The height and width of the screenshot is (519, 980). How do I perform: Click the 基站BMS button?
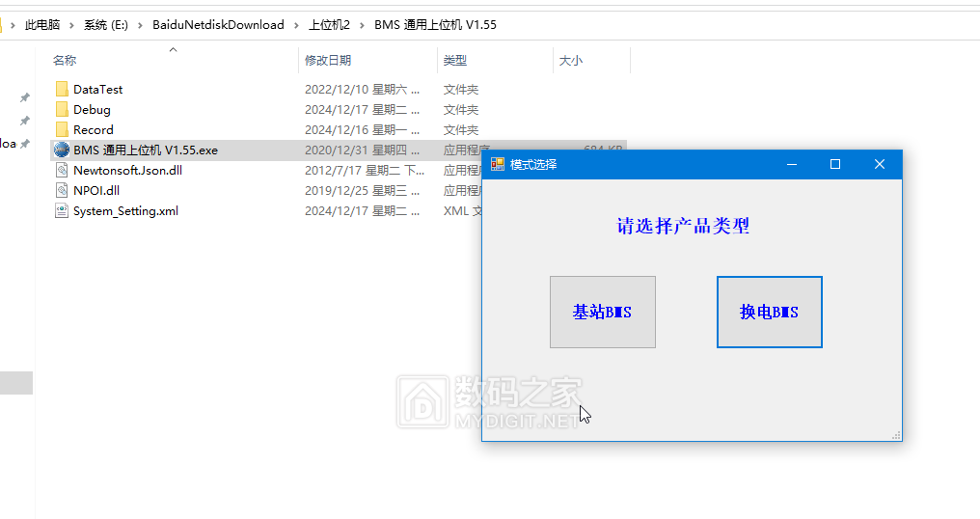click(x=602, y=312)
